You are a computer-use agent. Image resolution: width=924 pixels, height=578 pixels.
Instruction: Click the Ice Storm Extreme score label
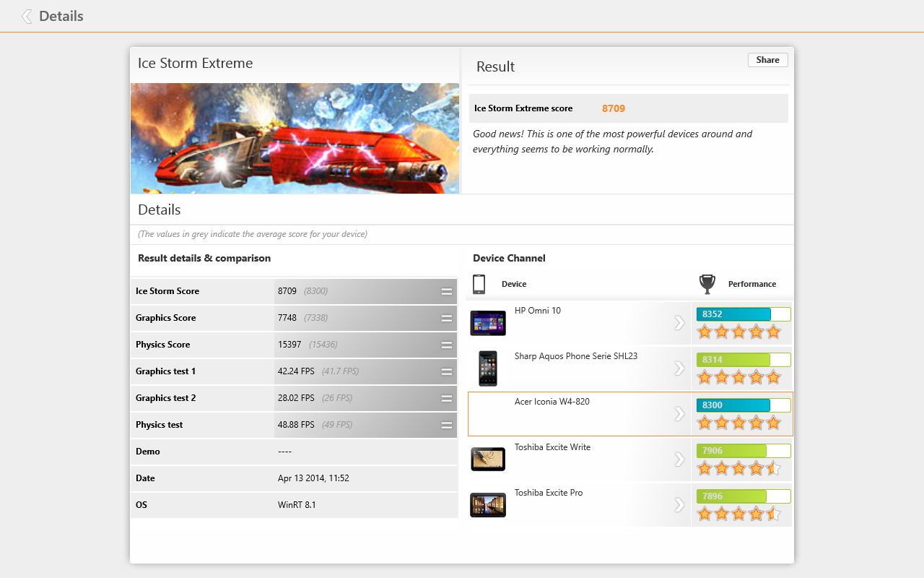click(x=523, y=108)
